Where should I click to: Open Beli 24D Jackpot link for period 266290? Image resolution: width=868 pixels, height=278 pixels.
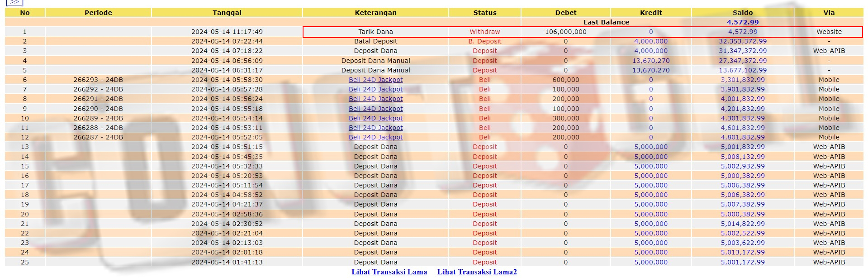375,109
